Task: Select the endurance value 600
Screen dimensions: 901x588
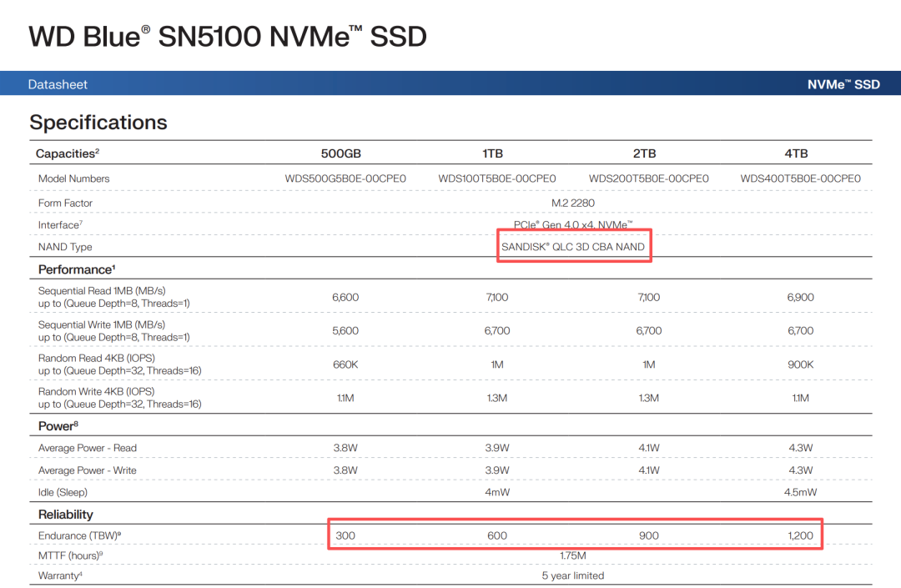Action: [497, 535]
